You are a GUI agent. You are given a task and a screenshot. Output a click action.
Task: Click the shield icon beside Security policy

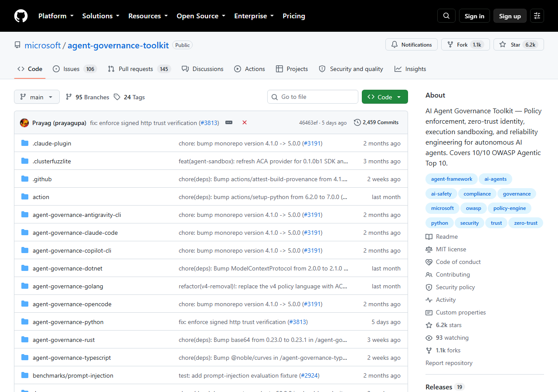pyautogui.click(x=429, y=287)
